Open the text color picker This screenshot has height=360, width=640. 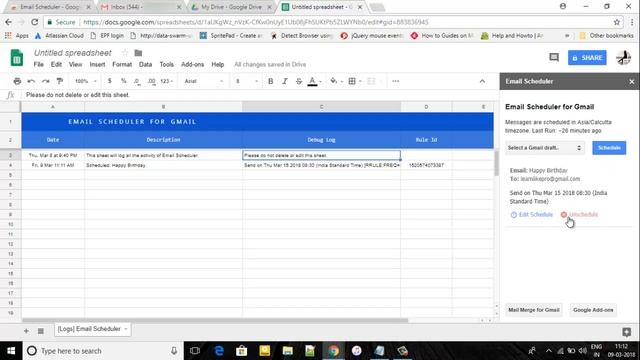[313, 81]
